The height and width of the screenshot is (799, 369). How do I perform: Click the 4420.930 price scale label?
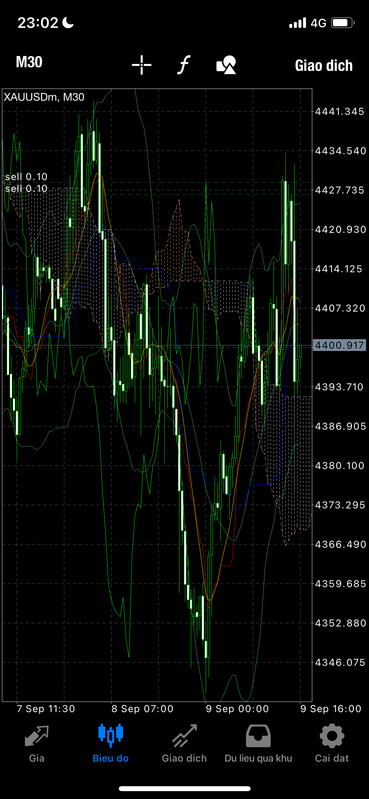[340, 229]
